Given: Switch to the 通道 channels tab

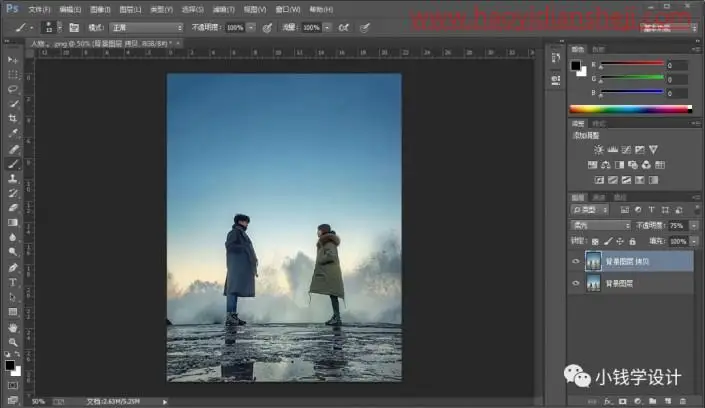Looking at the screenshot, I should (598, 197).
